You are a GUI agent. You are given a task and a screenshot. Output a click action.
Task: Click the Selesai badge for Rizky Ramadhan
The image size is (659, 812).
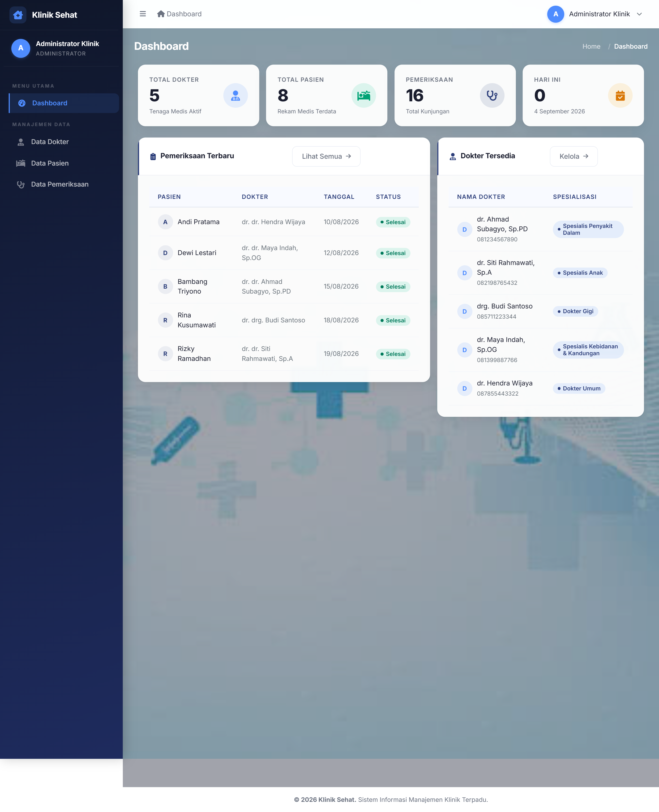[x=393, y=354]
